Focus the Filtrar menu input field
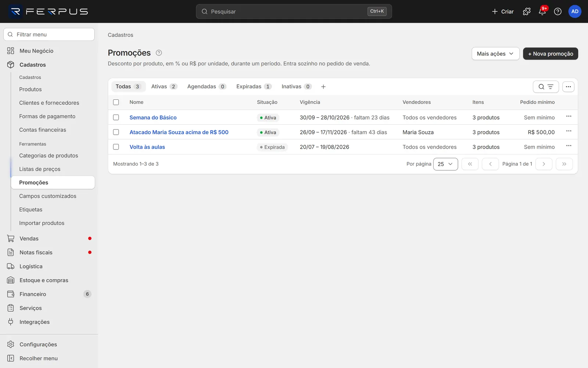Screen dimensions: 588x368 click(x=49, y=35)
